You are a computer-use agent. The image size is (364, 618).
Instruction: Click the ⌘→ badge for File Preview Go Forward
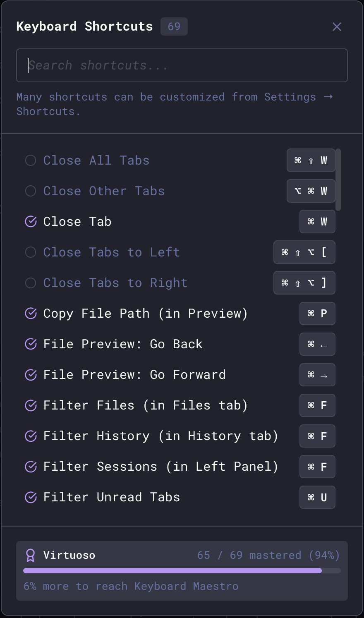tap(317, 375)
